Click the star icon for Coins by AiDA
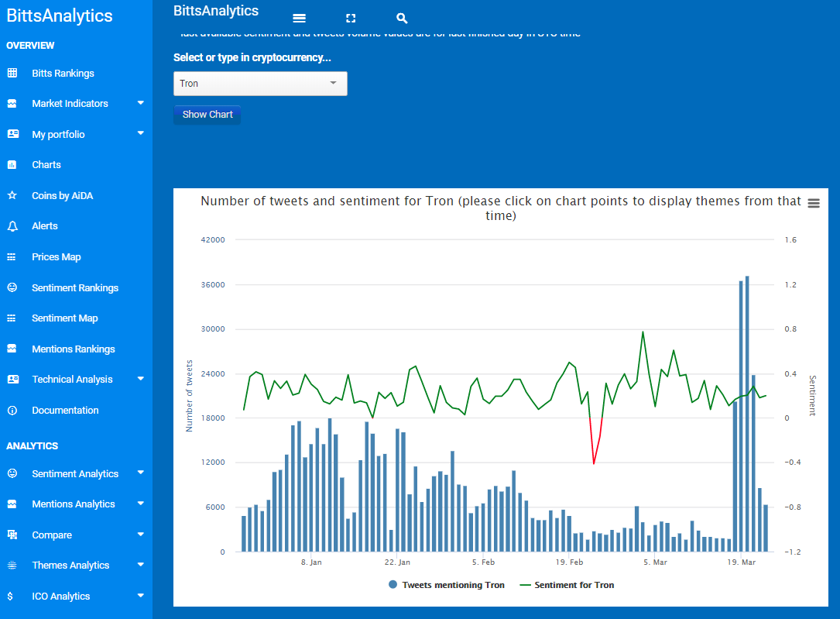The width and height of the screenshot is (840, 619). coord(12,195)
